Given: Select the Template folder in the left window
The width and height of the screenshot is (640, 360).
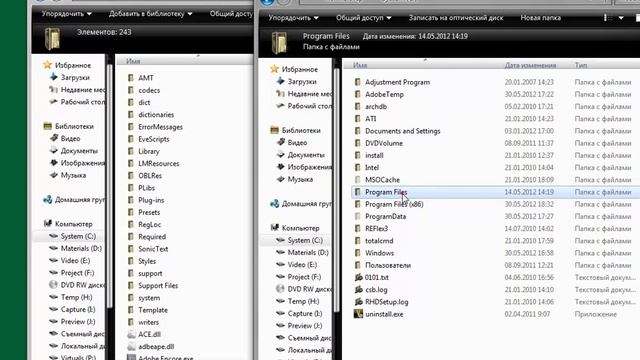Looking at the screenshot, I should (153, 310).
